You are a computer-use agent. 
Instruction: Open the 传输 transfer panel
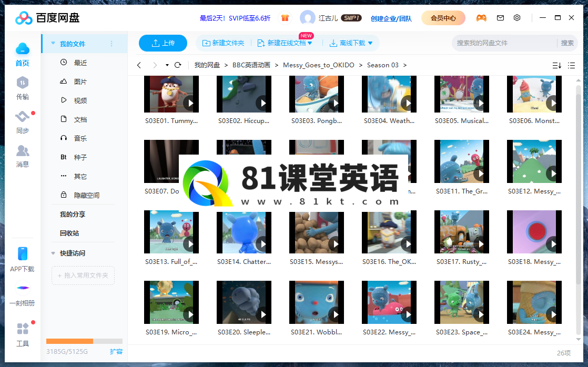pyautogui.click(x=23, y=88)
